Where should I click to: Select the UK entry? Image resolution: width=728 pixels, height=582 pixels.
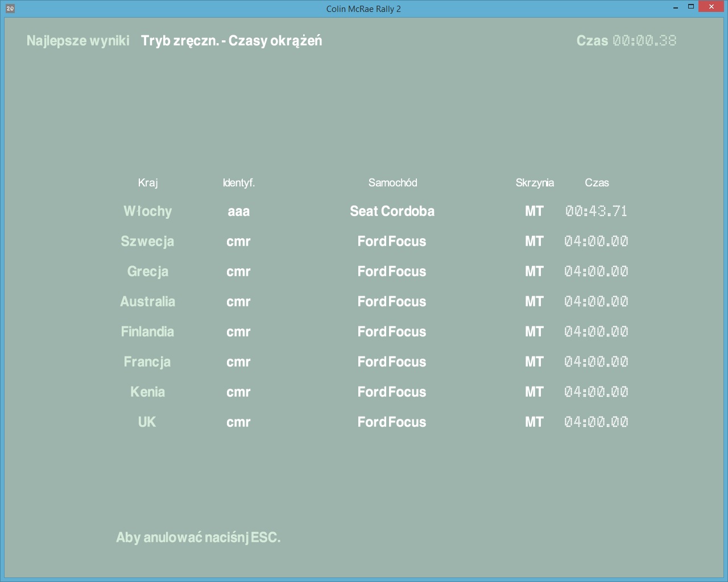(147, 422)
